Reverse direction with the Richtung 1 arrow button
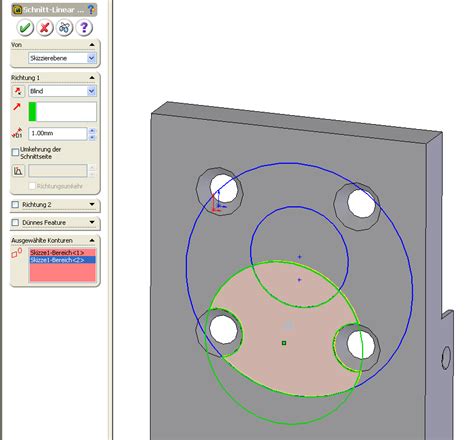Screen dimensions: 474x440 pos(18,91)
